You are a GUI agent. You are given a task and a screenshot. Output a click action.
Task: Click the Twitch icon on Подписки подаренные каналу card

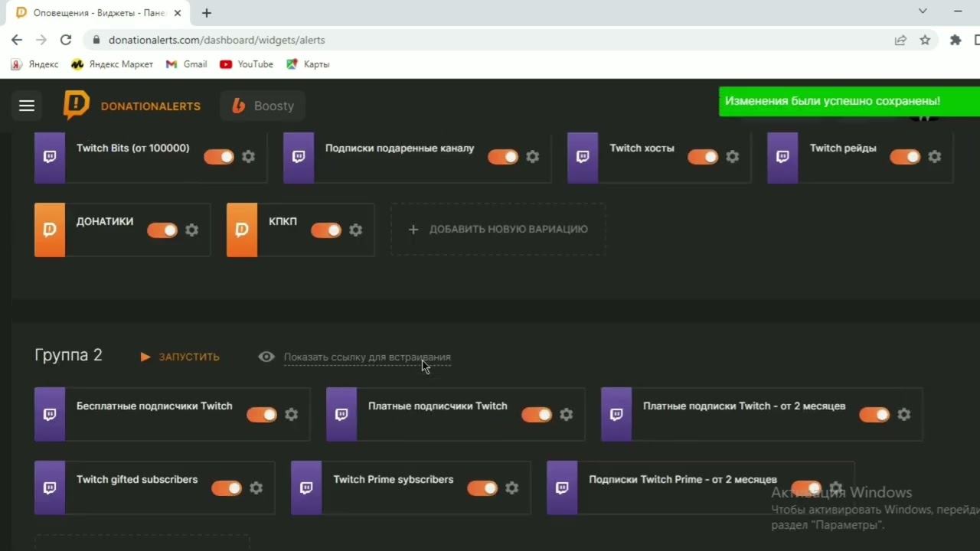[299, 158]
